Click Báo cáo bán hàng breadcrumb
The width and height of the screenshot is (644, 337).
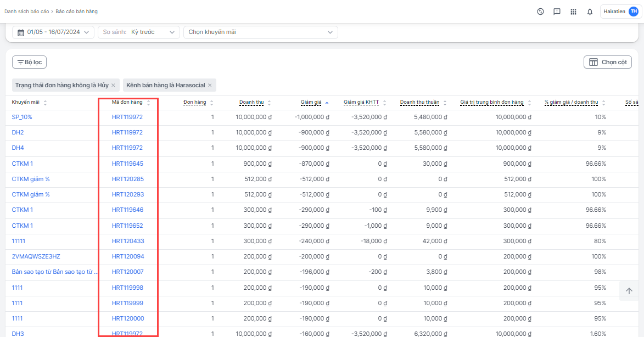(76, 12)
